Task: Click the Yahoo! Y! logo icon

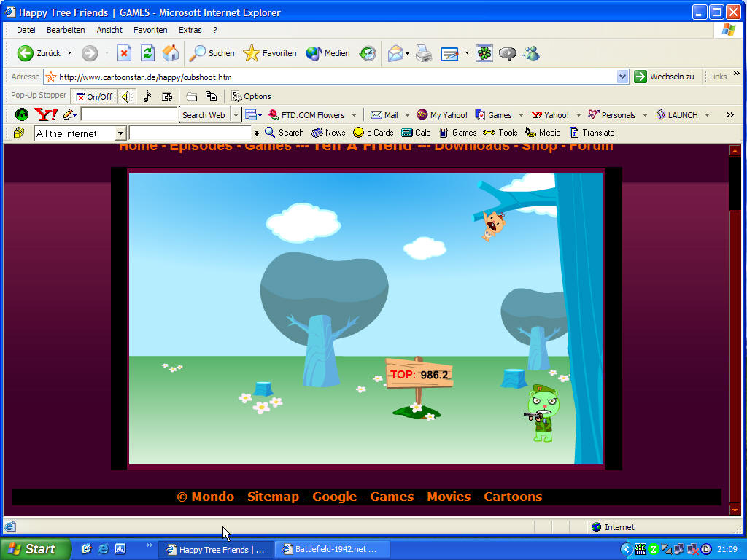Action: click(46, 114)
